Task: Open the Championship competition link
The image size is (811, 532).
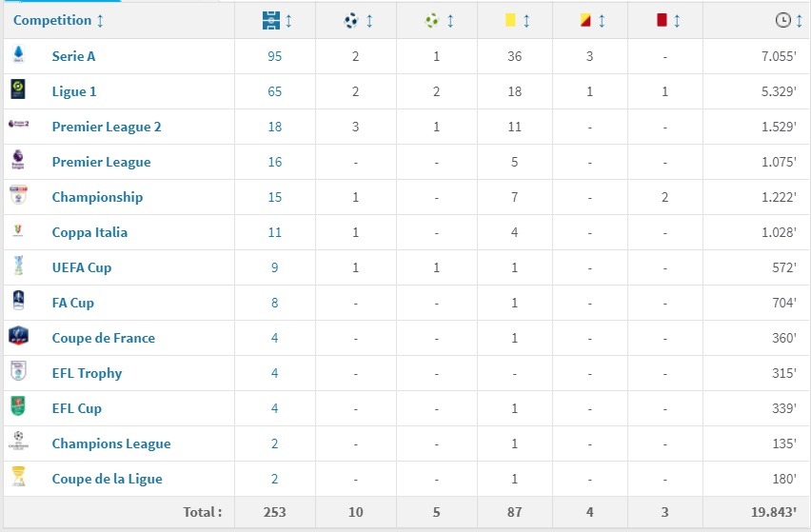Action: point(97,197)
